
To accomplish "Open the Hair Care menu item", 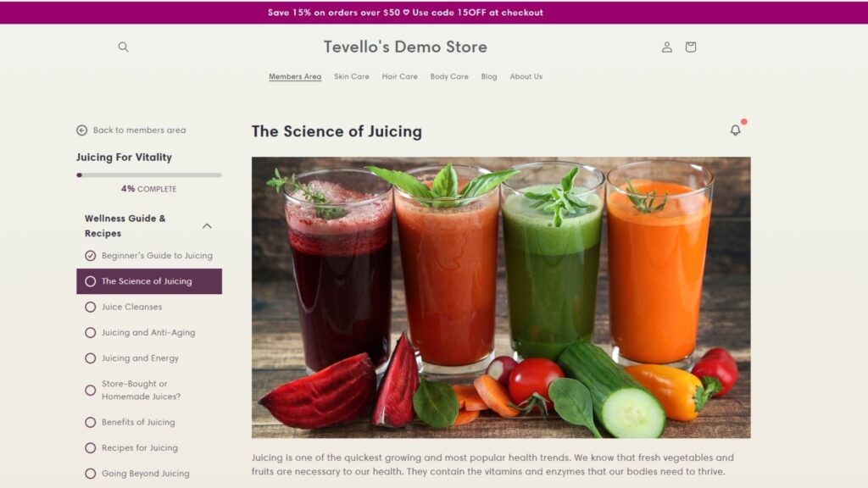I will coord(400,76).
